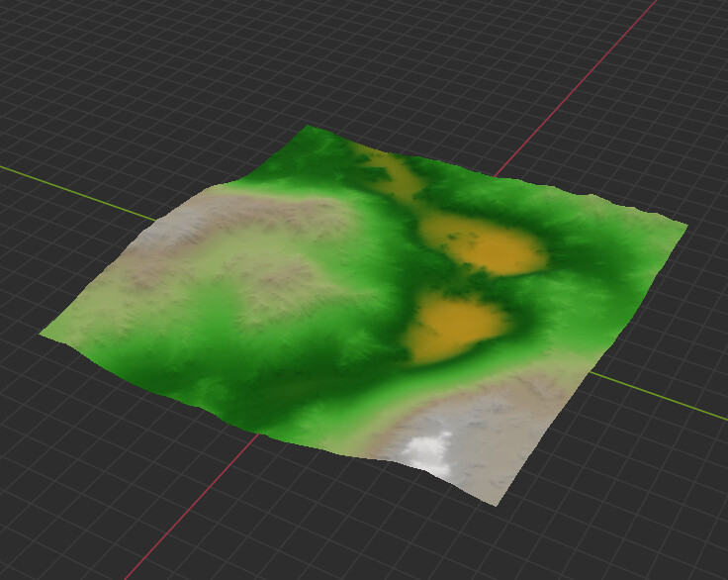The image size is (728, 580).
Task: Click the nearest front corner of the terrain
Action: click(x=492, y=501)
